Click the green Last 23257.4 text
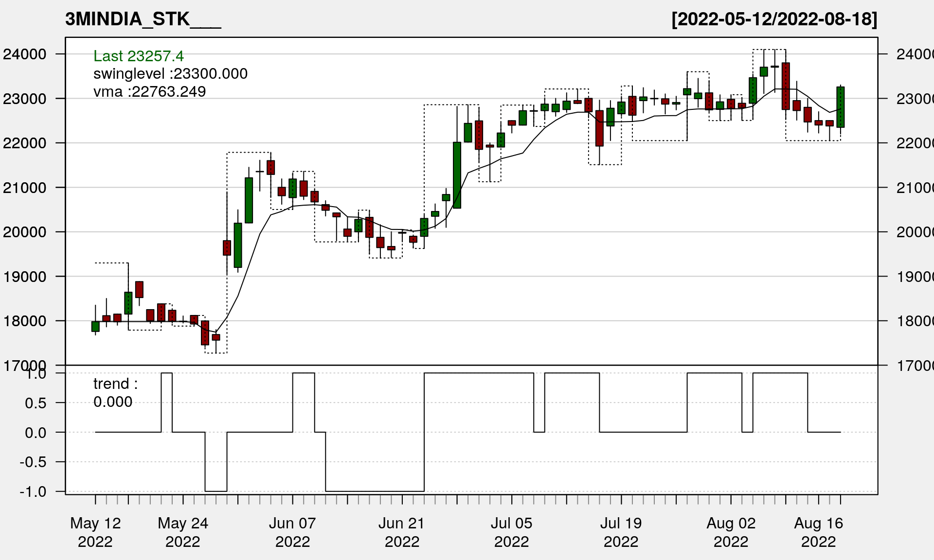934x560 pixels. coord(138,56)
